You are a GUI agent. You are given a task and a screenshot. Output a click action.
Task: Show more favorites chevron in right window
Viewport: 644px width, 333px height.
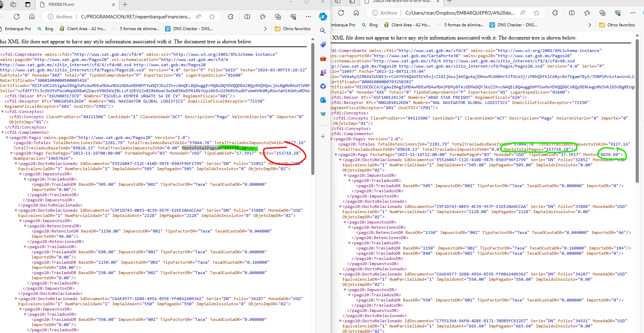590,25
